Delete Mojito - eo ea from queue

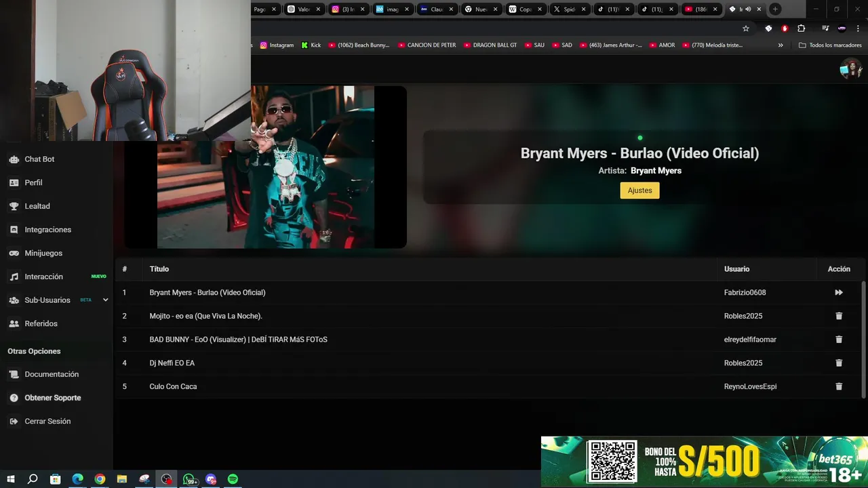coord(839,316)
